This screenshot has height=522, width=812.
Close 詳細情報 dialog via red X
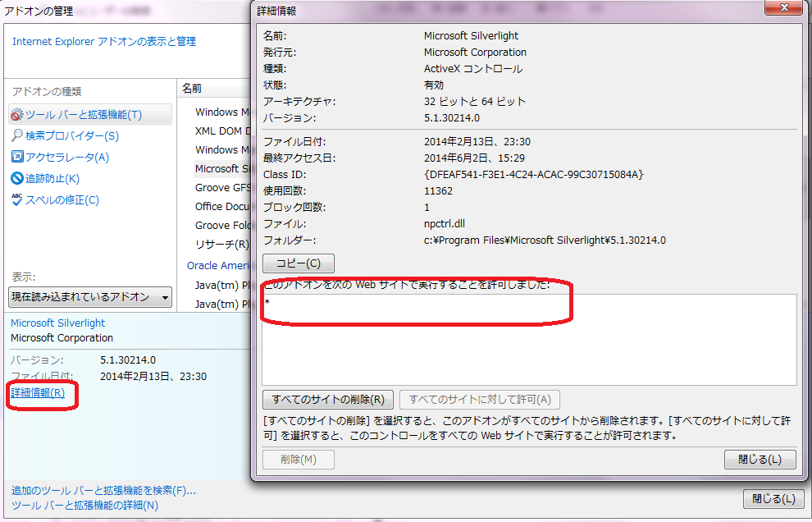pos(784,7)
